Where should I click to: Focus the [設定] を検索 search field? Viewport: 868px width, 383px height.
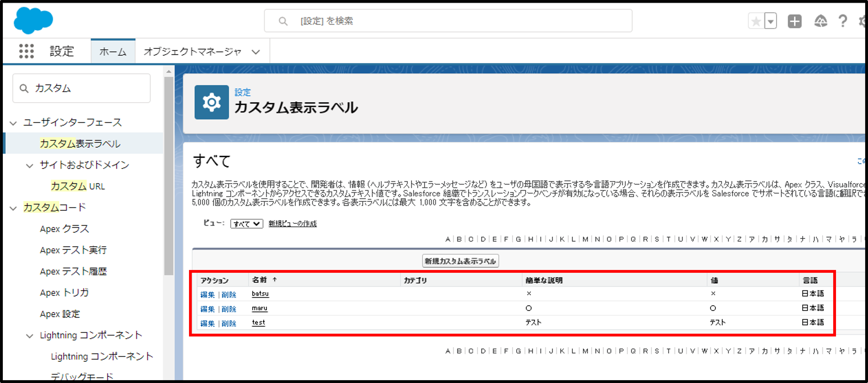[x=448, y=21]
